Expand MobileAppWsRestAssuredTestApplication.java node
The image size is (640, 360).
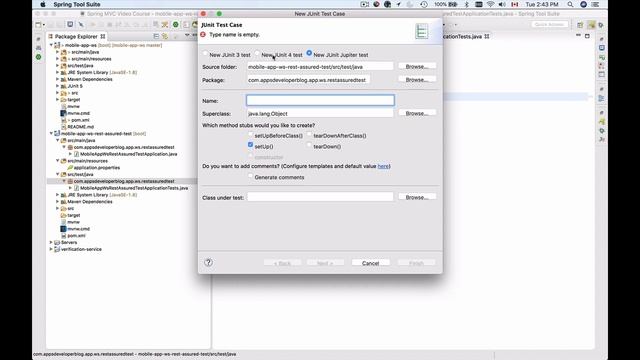(x=70, y=154)
